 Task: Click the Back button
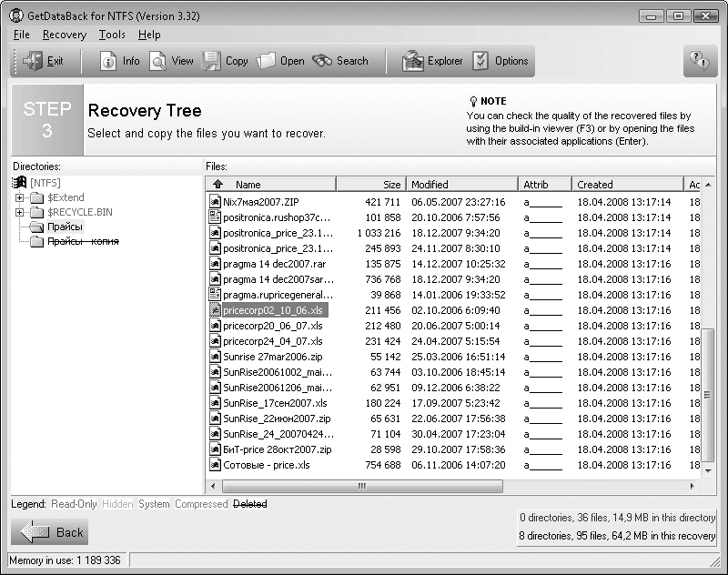point(50,532)
